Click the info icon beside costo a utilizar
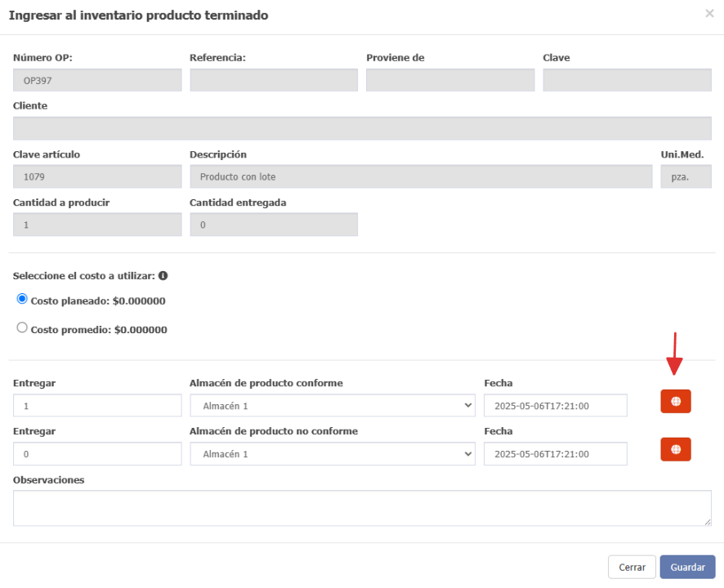The height and width of the screenshot is (588, 724). click(163, 275)
